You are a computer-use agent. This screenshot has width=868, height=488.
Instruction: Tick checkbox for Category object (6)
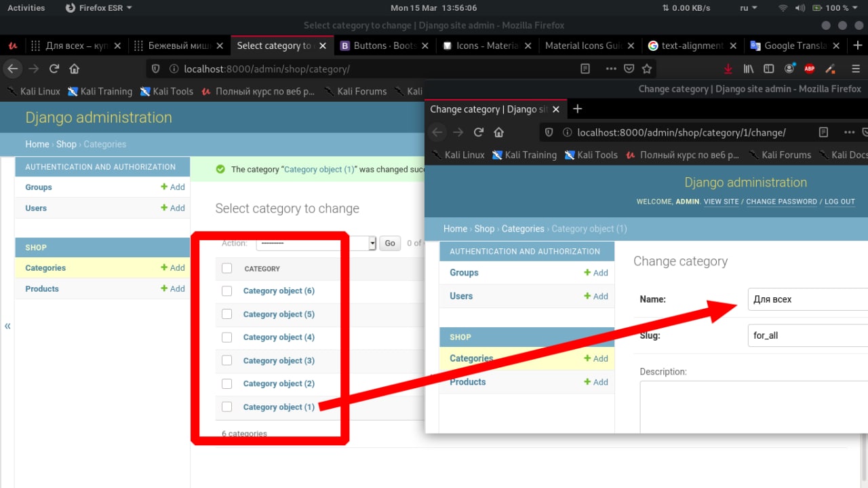pos(227,290)
